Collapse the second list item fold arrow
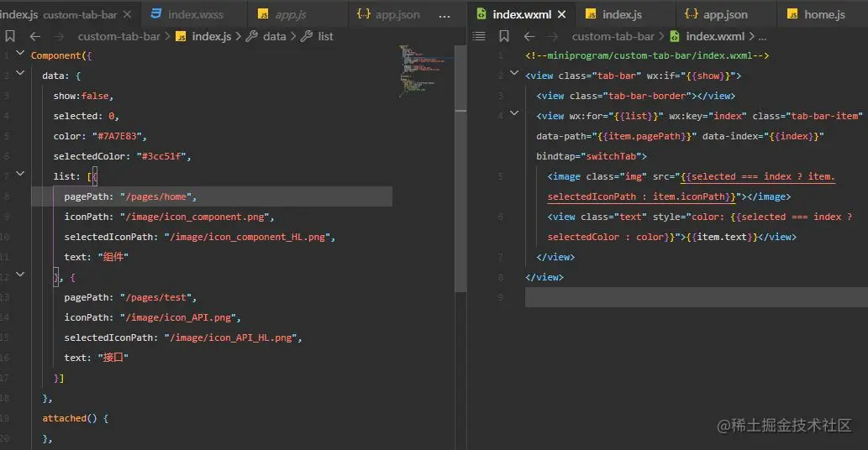868x450 pixels. 20,275
